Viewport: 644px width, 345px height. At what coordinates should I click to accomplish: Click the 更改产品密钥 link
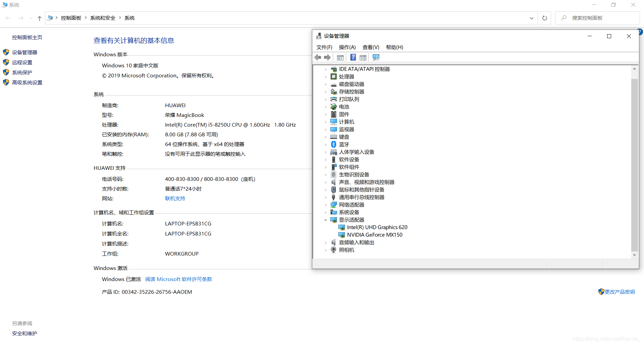620,292
